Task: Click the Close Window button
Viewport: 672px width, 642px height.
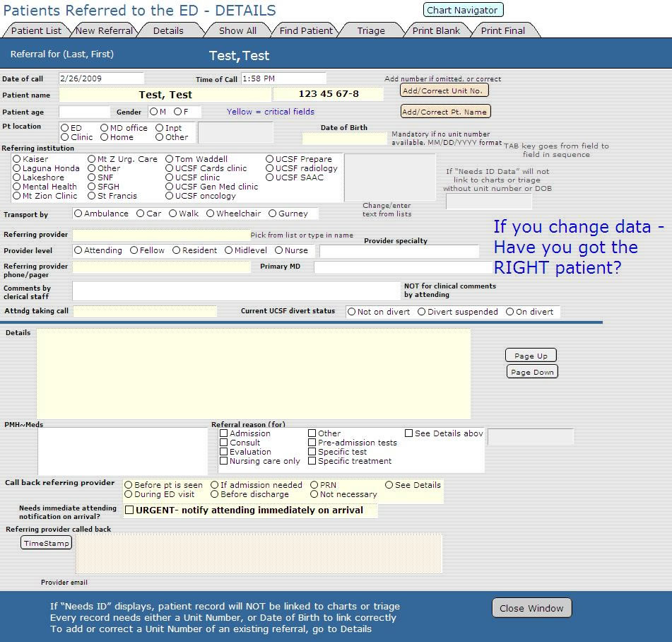Action: coord(531,608)
